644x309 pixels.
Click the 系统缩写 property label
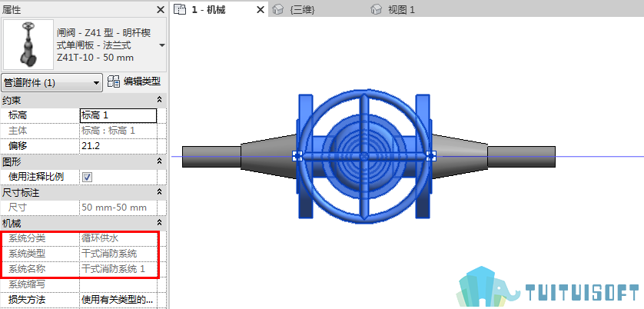pyautogui.click(x=27, y=284)
